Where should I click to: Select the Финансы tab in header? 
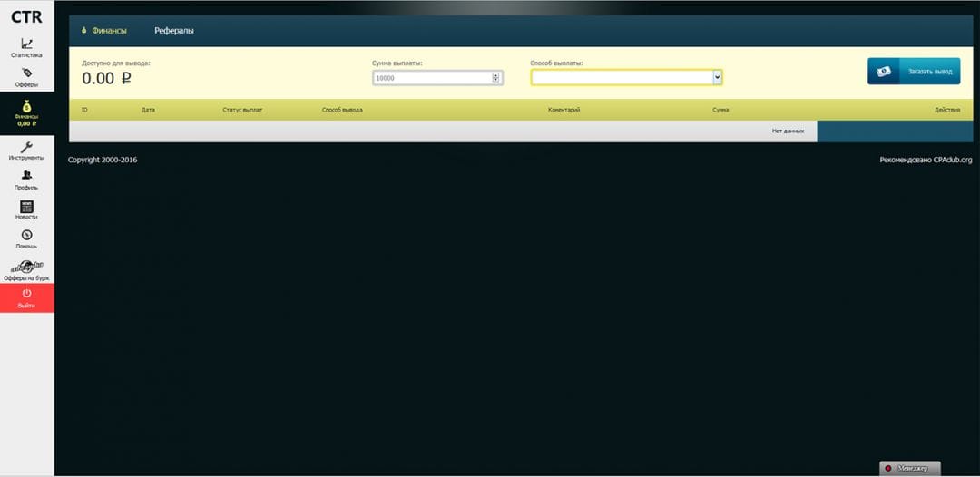[109, 31]
